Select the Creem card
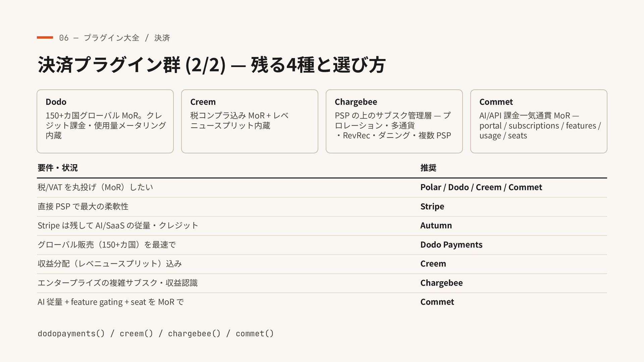Image resolution: width=644 pixels, height=362 pixels. click(250, 121)
